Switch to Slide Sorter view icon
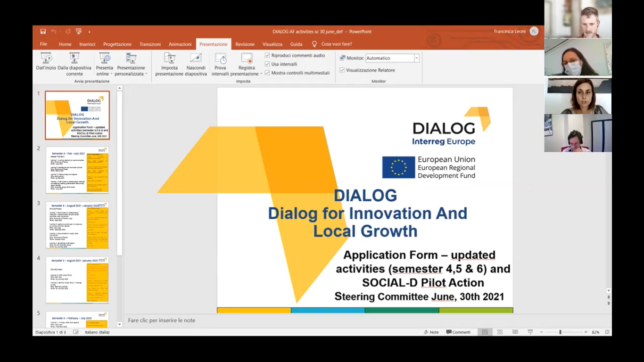 click(x=500, y=332)
